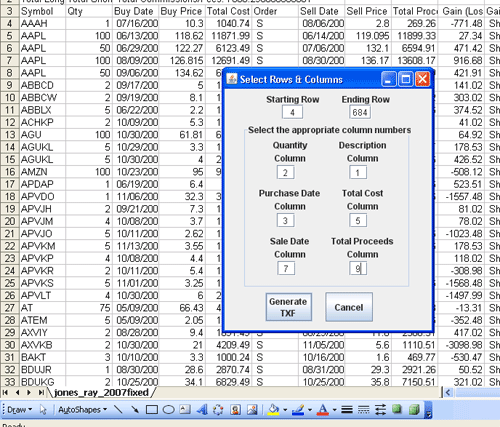Go to last sheet tab arrow
Image resolution: width=500 pixels, height=427 pixels.
click(41, 392)
